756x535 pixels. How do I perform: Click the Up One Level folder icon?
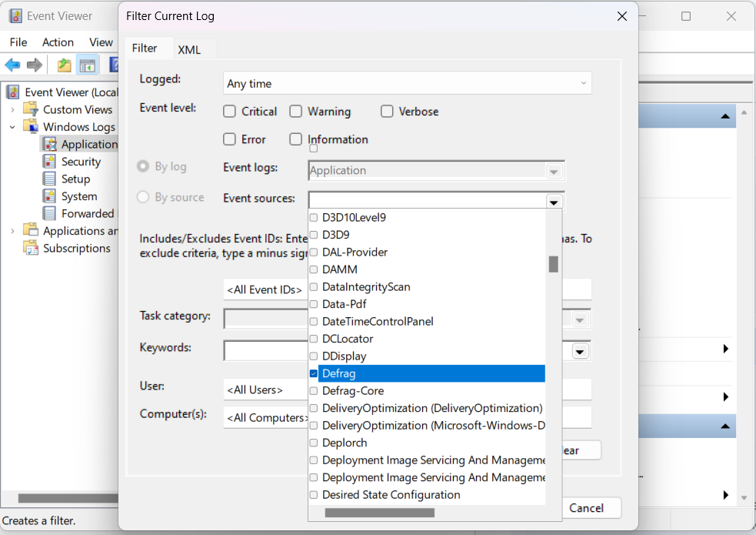tap(65, 65)
